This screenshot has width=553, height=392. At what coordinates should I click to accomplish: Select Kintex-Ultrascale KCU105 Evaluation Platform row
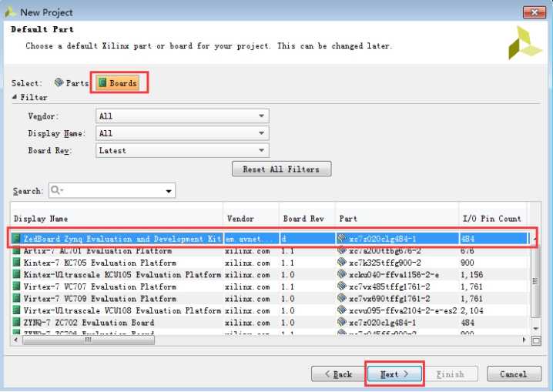[270, 275]
